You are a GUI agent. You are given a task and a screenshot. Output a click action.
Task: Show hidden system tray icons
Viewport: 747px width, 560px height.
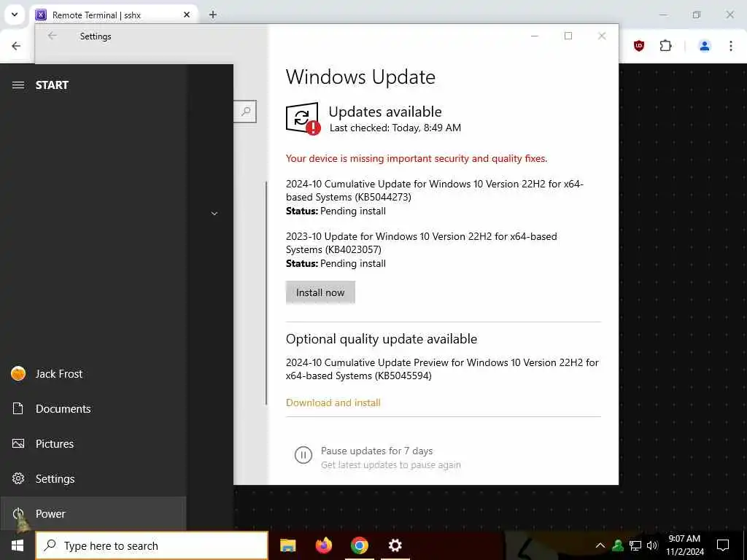[600, 545]
